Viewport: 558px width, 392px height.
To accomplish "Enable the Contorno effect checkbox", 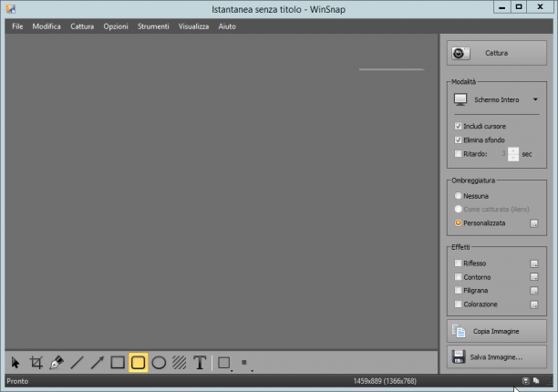I will pos(458,277).
